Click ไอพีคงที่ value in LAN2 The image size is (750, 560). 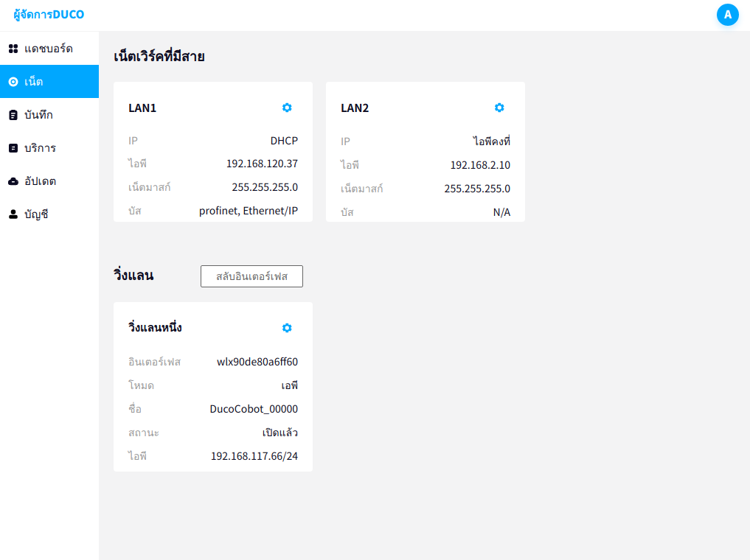coord(492,141)
